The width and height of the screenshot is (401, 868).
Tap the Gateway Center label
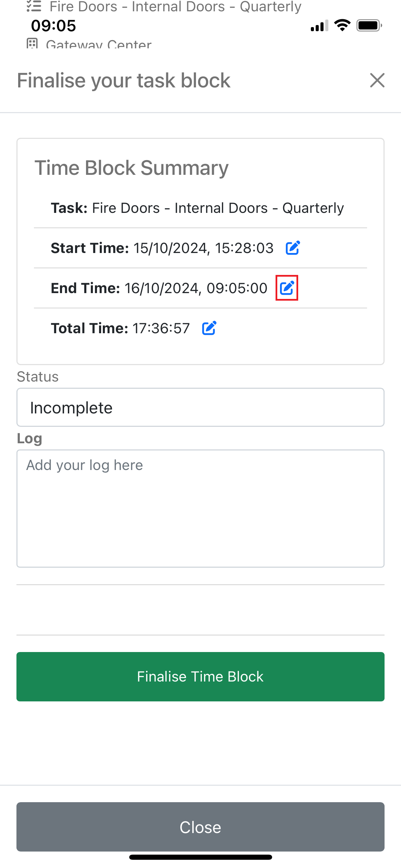tap(98, 45)
